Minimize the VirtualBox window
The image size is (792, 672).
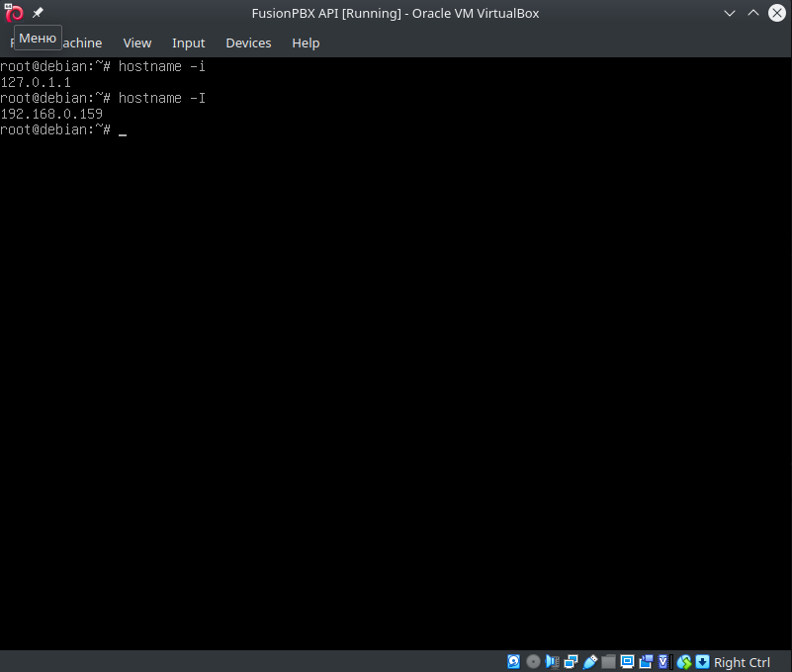(730, 13)
